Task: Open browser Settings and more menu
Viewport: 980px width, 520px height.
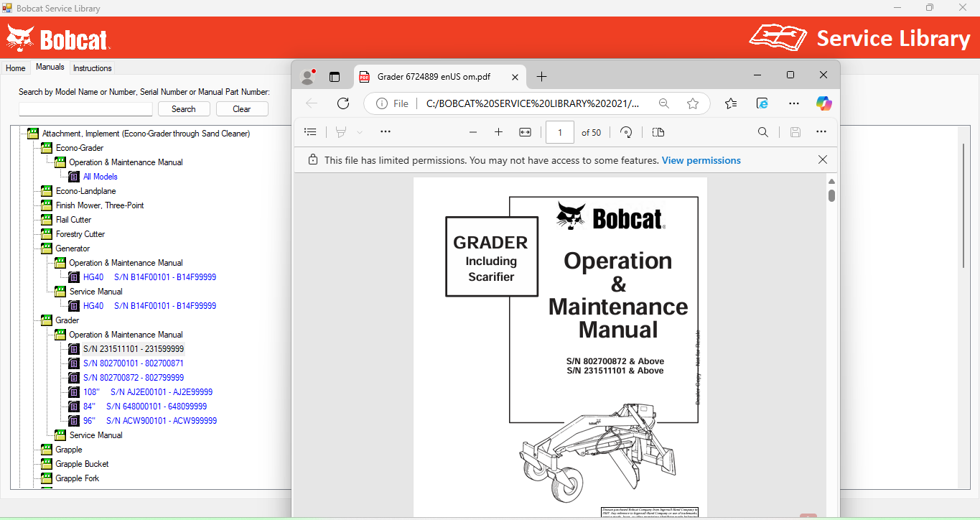Action: pyautogui.click(x=794, y=103)
